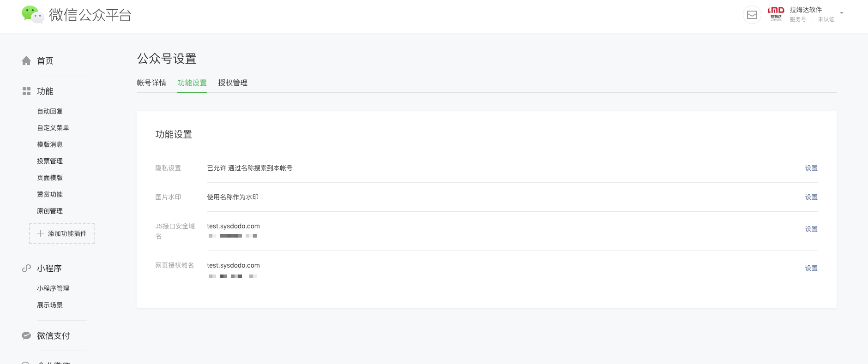The height and width of the screenshot is (364, 868).
Task: Click the plus icon in 添加功能插件
Action: (41, 233)
